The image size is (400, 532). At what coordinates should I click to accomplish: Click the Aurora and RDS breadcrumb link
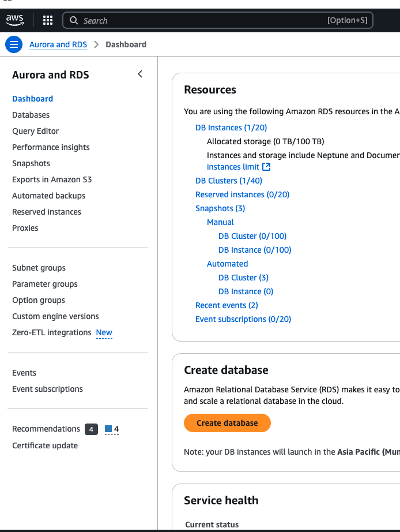click(58, 44)
